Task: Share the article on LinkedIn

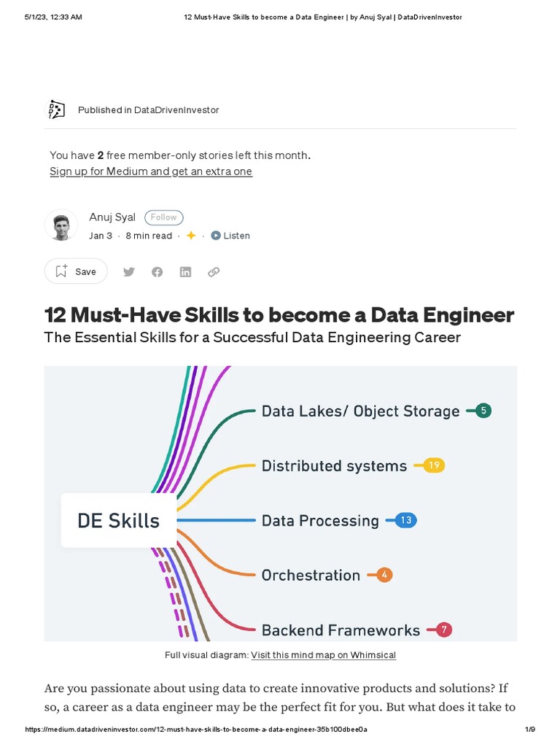Action: (x=185, y=272)
